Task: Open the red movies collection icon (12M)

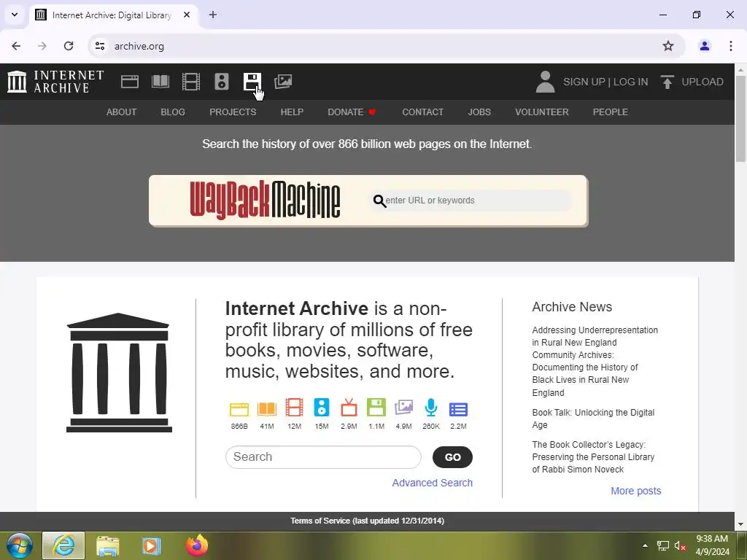Action: pos(295,408)
